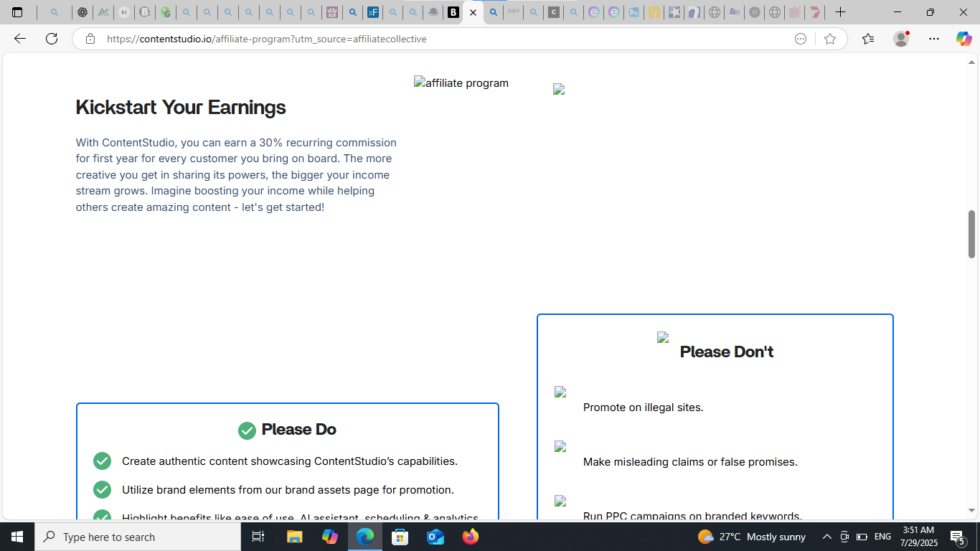This screenshot has height=551, width=980.
Task: Switch to the ChatGPT knot-logo tab
Action: coord(83,12)
